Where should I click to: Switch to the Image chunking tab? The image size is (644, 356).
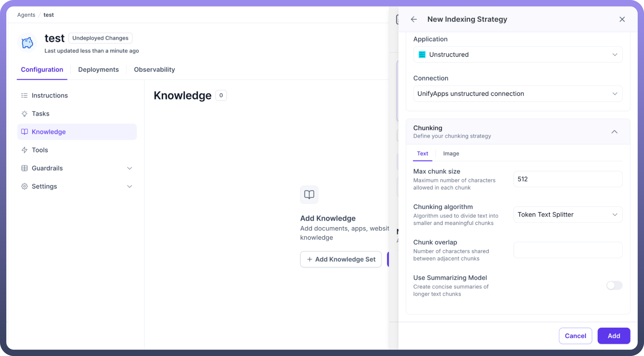pyautogui.click(x=451, y=153)
